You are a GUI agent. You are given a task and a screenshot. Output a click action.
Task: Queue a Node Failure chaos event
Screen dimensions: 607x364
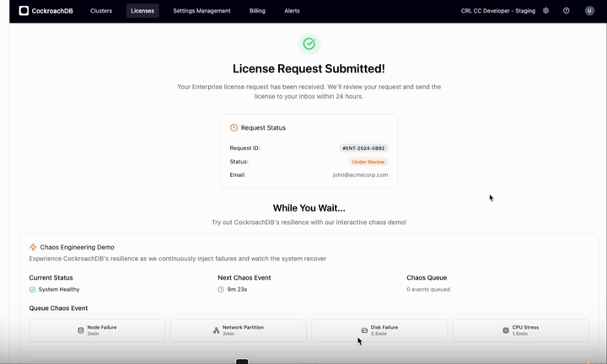[x=97, y=330]
